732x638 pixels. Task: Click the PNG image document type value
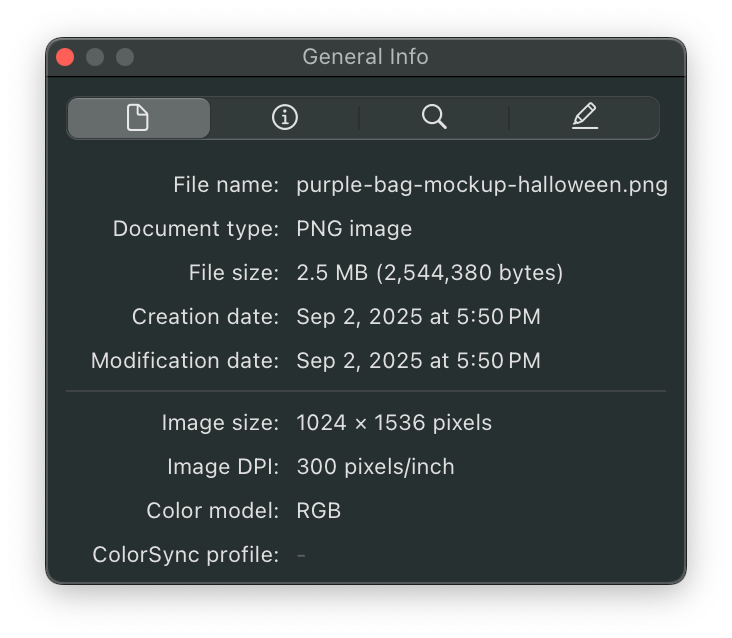click(x=354, y=229)
